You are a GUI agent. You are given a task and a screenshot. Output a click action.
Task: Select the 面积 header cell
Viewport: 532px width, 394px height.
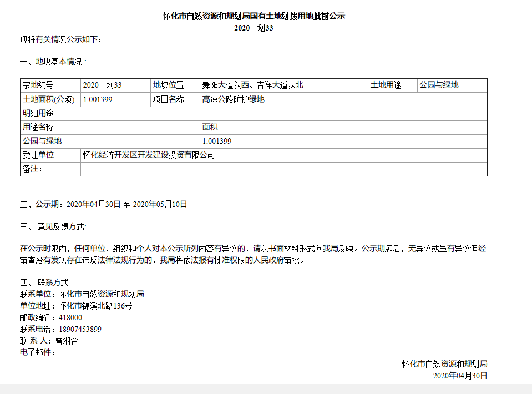pyautogui.click(x=344, y=128)
